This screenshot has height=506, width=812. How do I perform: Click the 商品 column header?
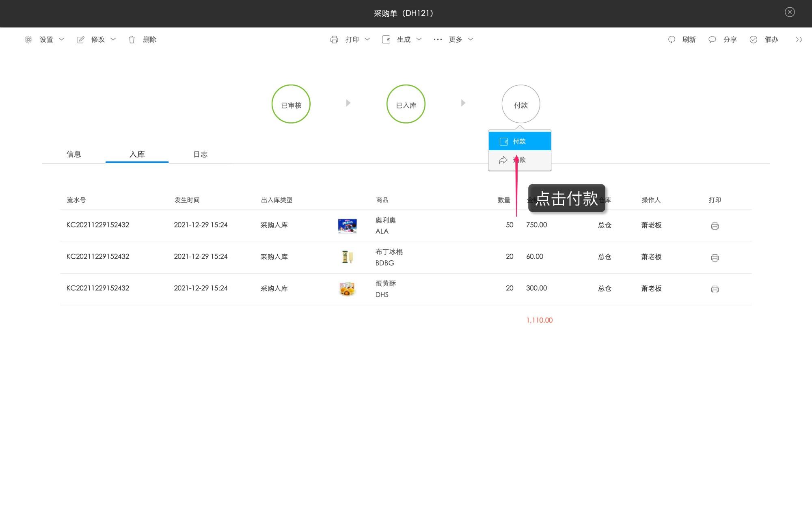click(x=382, y=200)
